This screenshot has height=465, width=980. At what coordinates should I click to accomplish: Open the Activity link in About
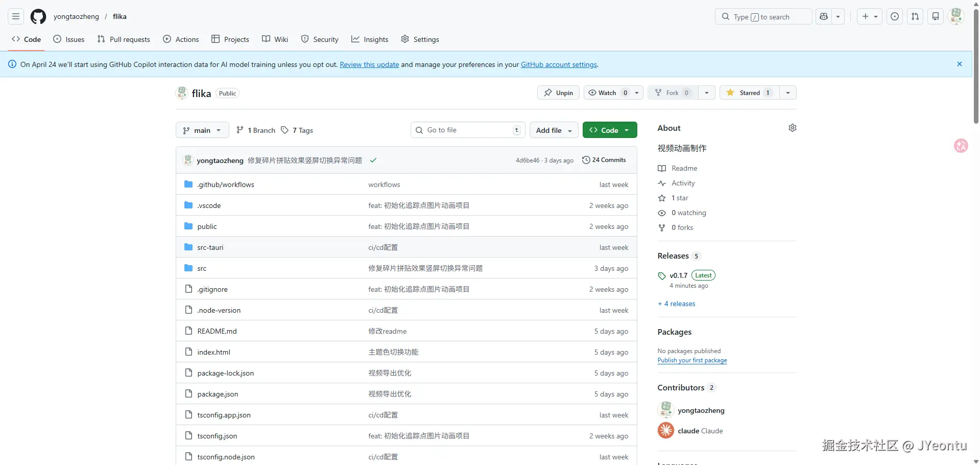click(x=683, y=183)
